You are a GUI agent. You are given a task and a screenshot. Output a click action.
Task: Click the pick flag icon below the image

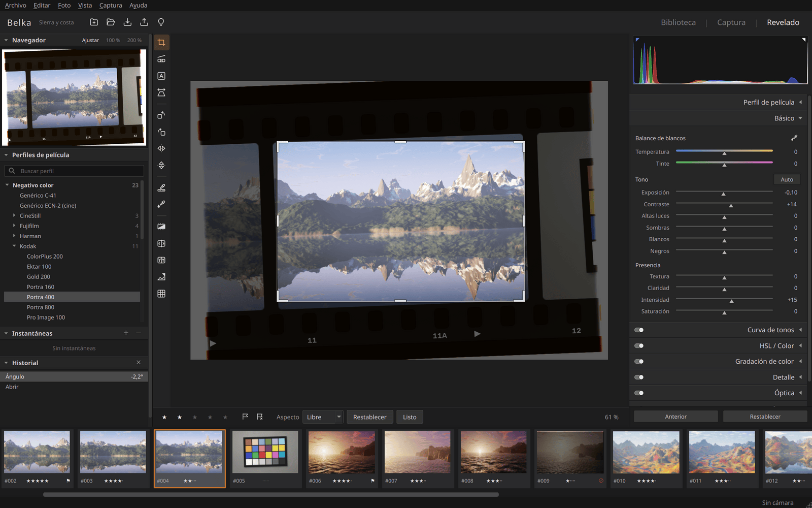pyautogui.click(x=245, y=417)
